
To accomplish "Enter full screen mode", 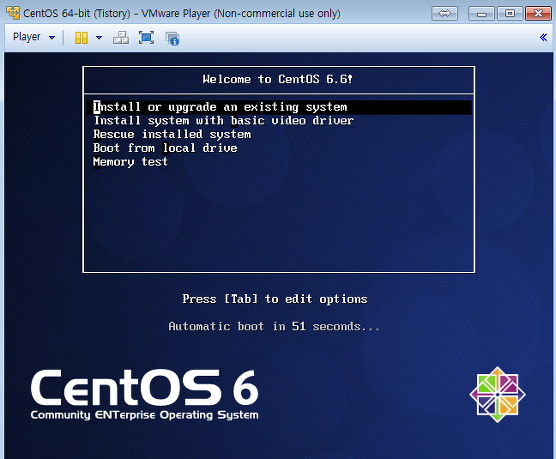I will [x=146, y=38].
